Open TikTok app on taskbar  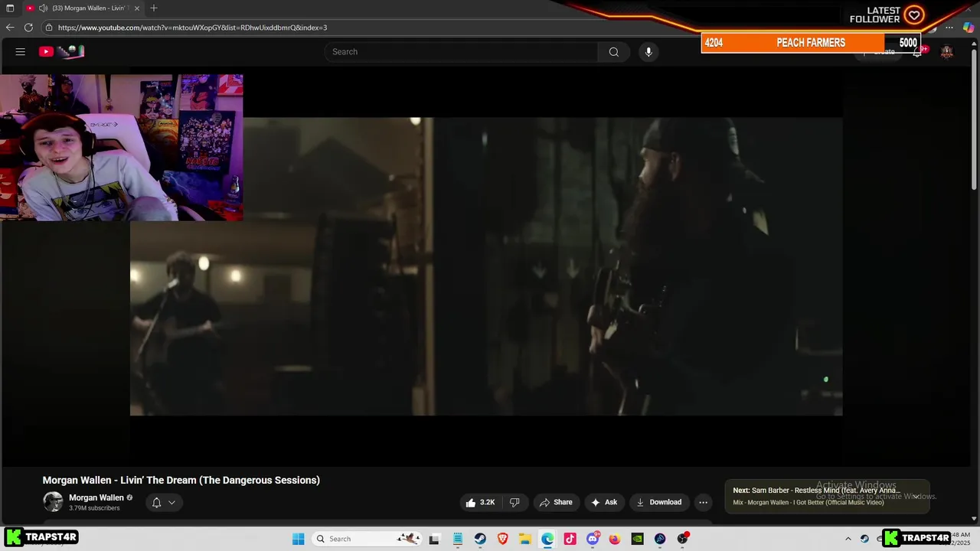point(570,539)
